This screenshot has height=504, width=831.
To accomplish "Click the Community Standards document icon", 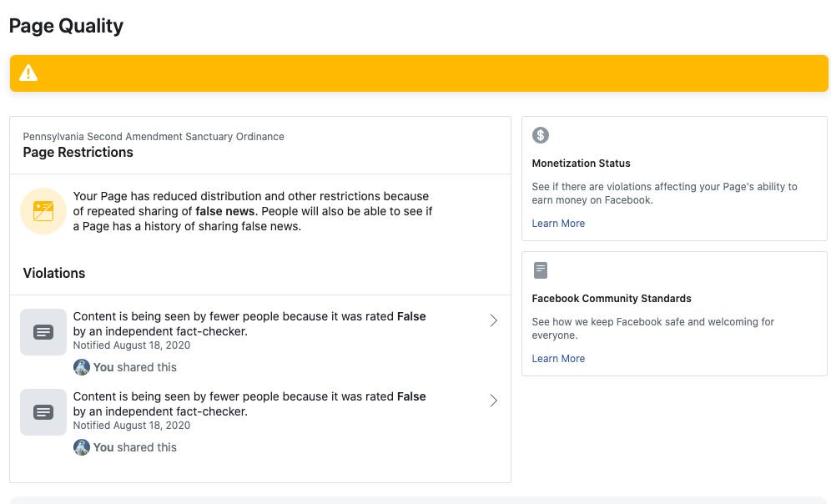I will [541, 270].
